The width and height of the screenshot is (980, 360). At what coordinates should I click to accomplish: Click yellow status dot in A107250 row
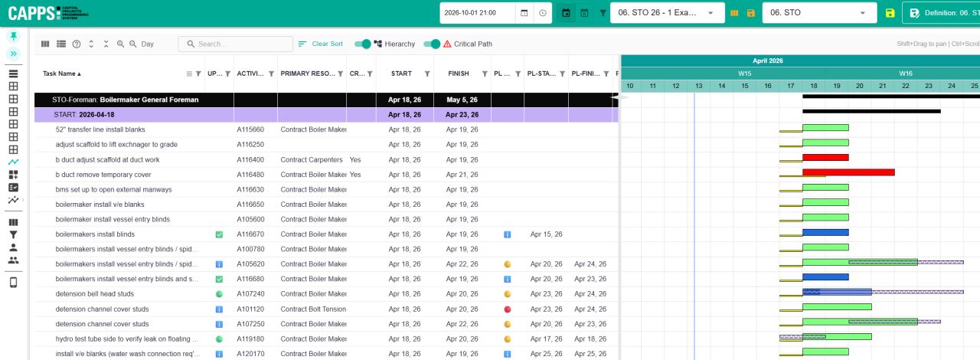click(508, 324)
